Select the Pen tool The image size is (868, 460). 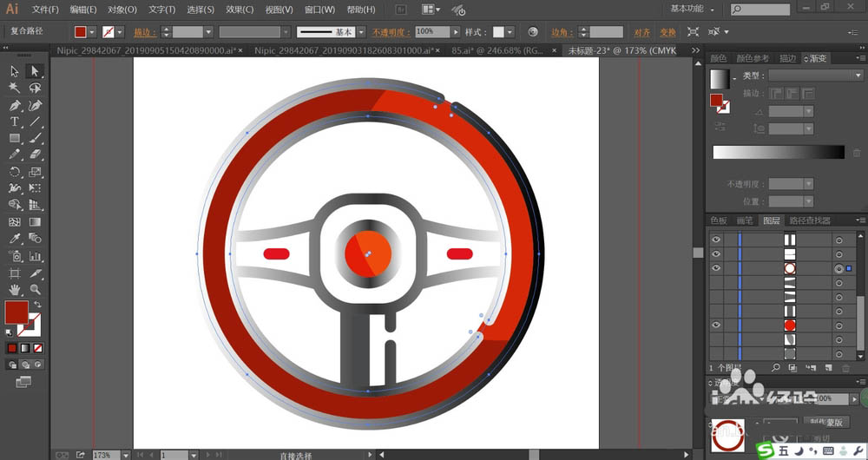(x=15, y=105)
